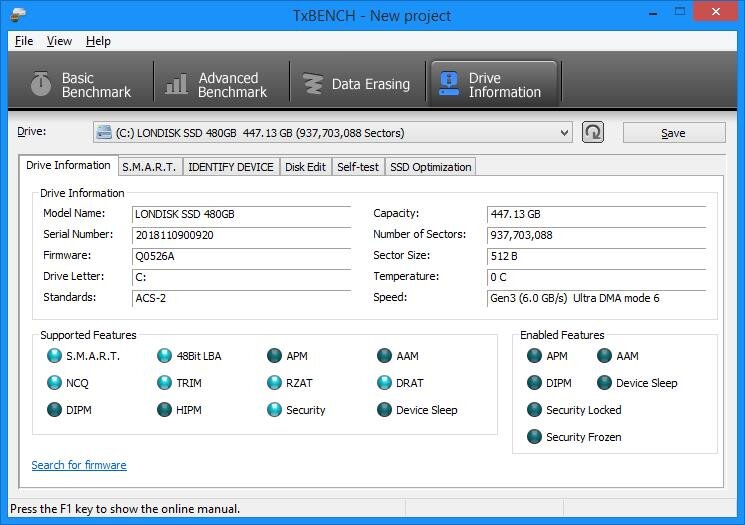Click the status bar F1 help message
The width and height of the screenshot is (745, 525).
pos(125,509)
